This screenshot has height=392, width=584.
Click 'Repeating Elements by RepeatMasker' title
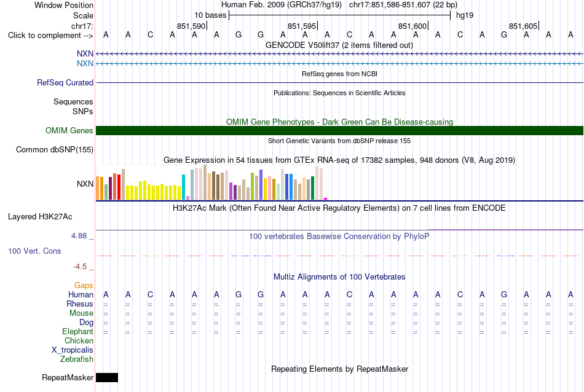(339, 369)
